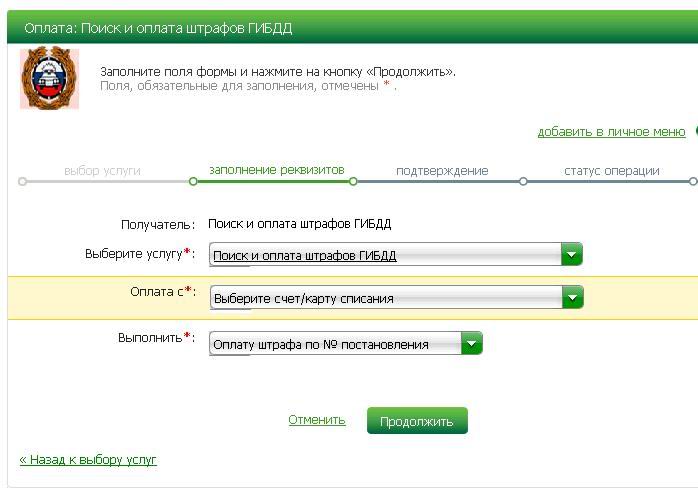Click green arrow on 'Выполнить' dropdown
This screenshot has height=493, width=698.
coord(471,344)
